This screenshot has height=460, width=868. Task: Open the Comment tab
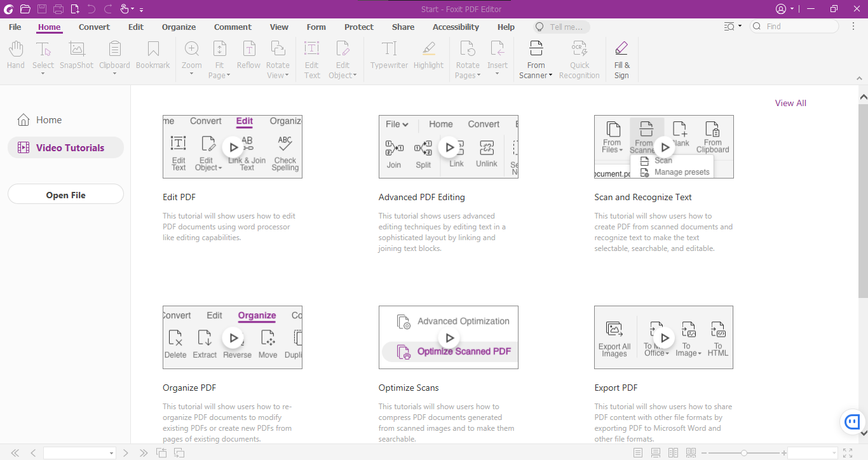(233, 27)
